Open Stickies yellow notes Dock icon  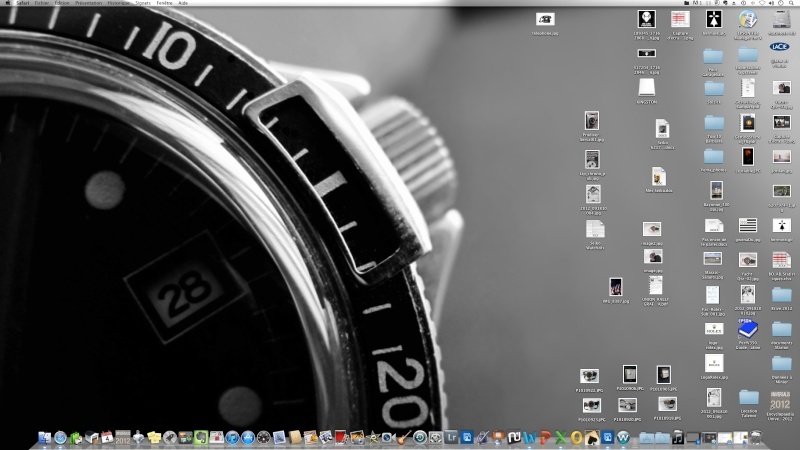(154, 437)
